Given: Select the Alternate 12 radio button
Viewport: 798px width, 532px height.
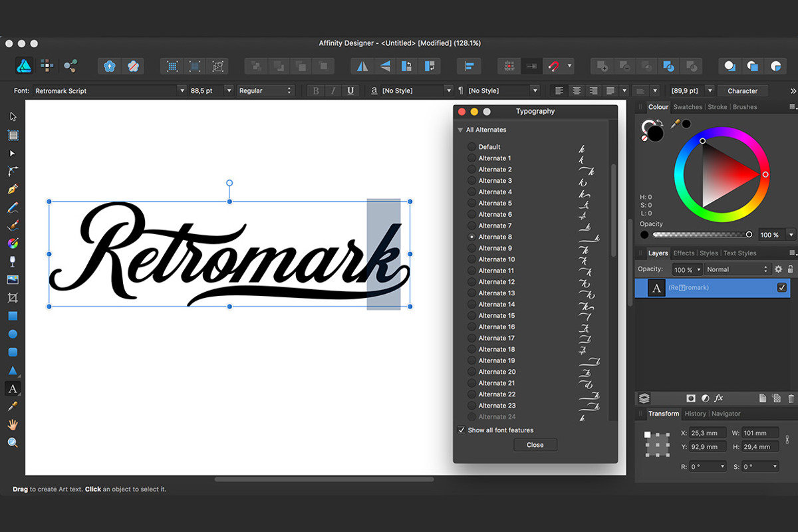Looking at the screenshot, I should [x=471, y=282].
